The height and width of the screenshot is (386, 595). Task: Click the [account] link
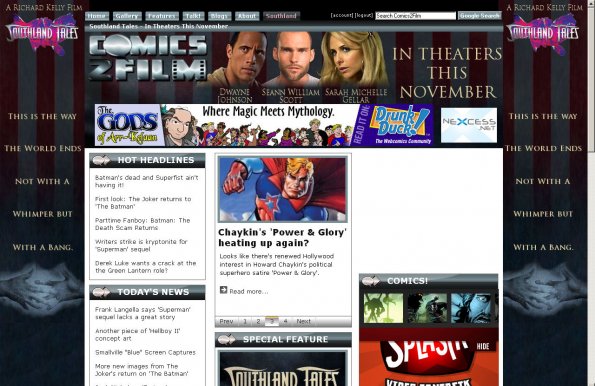[x=342, y=16]
